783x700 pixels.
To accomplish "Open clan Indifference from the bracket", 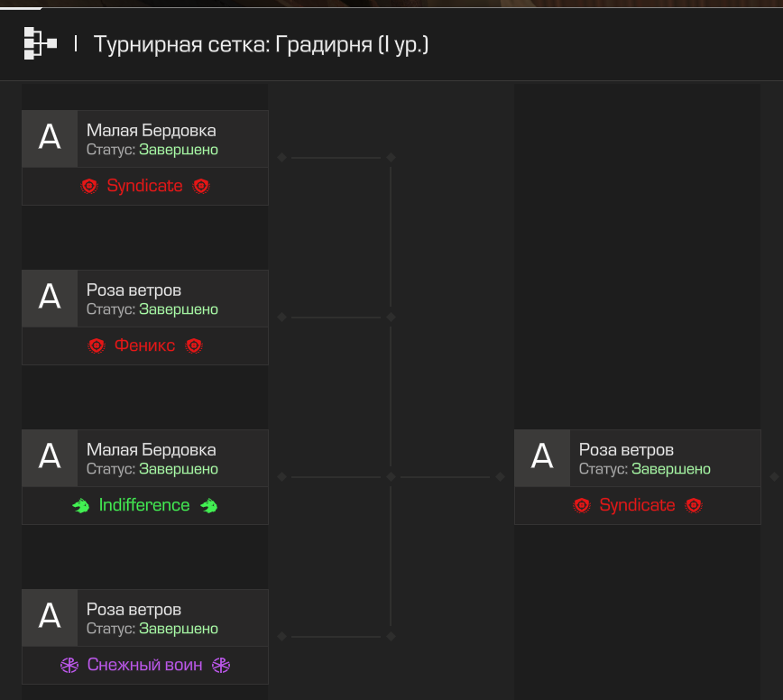I will tap(144, 505).
